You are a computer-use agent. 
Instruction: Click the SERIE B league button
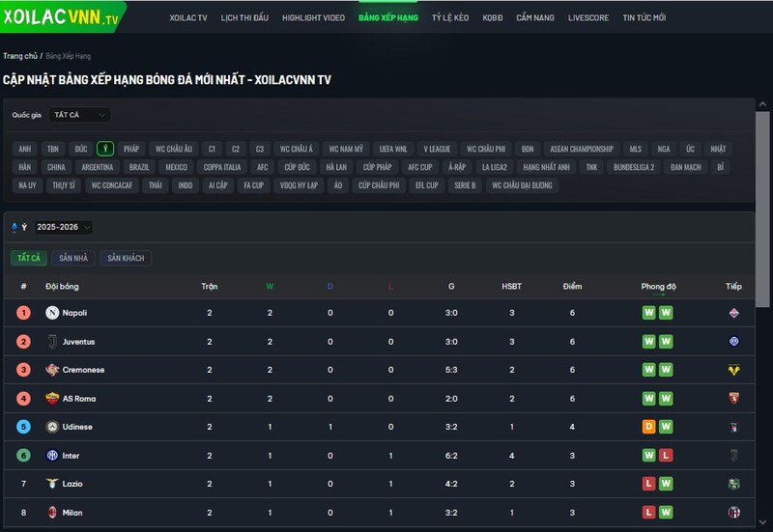465,185
